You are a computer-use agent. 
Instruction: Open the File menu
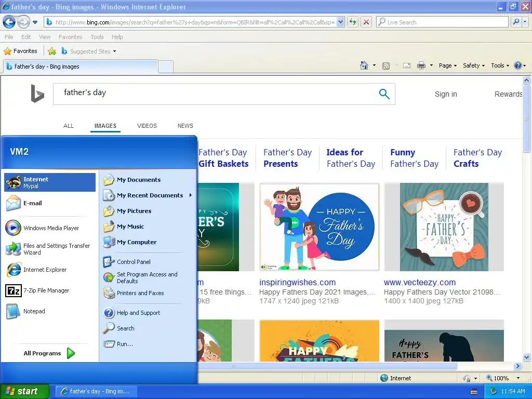9,37
